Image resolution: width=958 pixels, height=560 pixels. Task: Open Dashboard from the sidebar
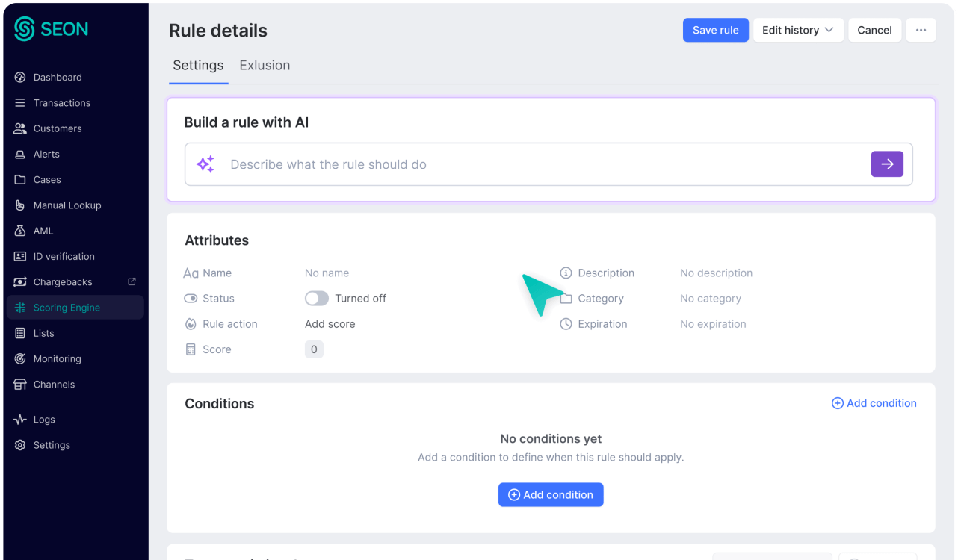click(x=58, y=78)
